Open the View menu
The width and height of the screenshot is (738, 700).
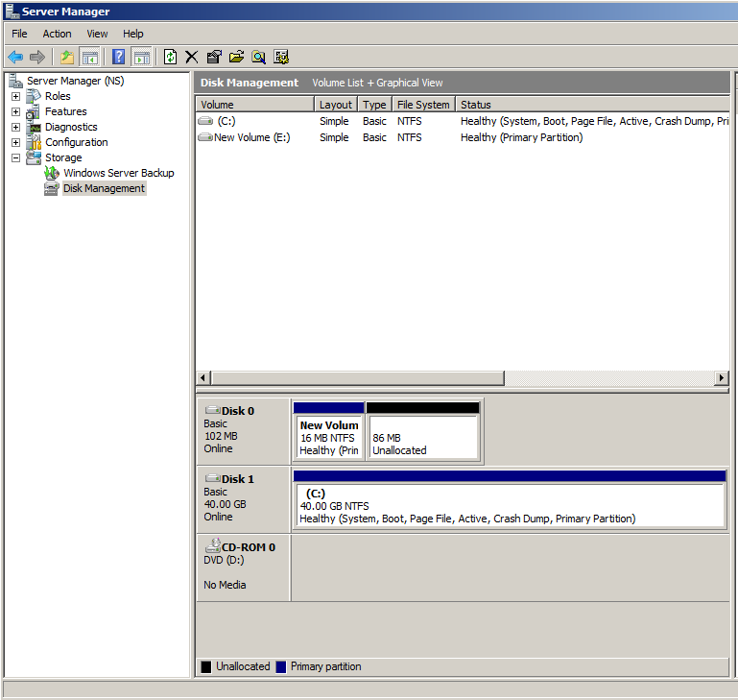pos(97,34)
